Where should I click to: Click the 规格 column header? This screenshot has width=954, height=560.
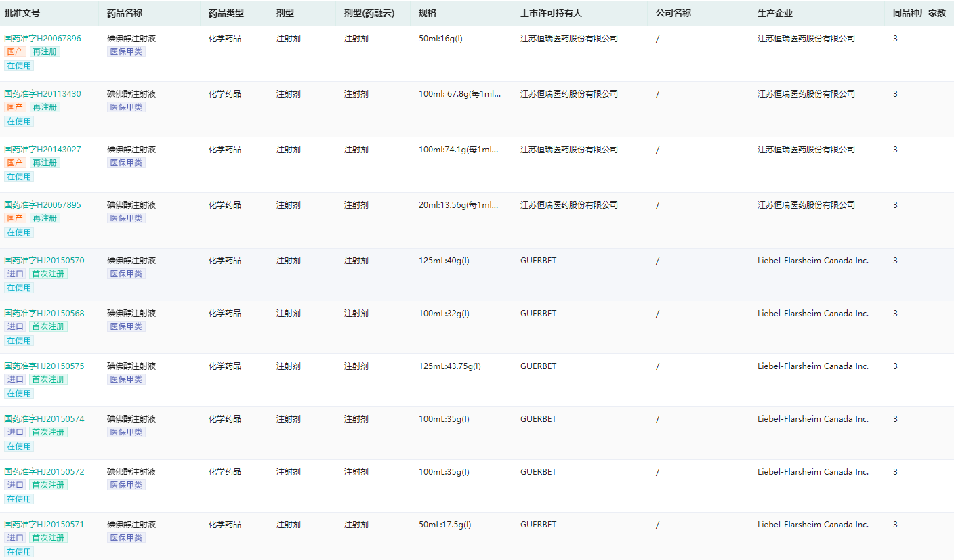tap(428, 13)
